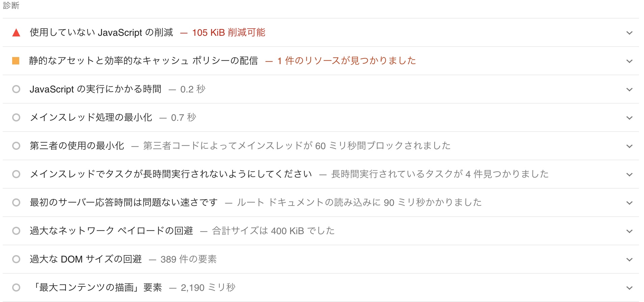Image resolution: width=644 pixels, height=302 pixels.
Task: Select the 過大な DOM サイズの回避 title
Action: 86,259
